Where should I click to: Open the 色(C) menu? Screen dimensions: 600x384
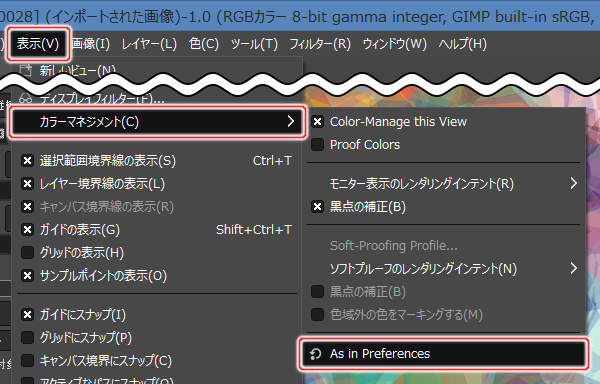pos(204,44)
